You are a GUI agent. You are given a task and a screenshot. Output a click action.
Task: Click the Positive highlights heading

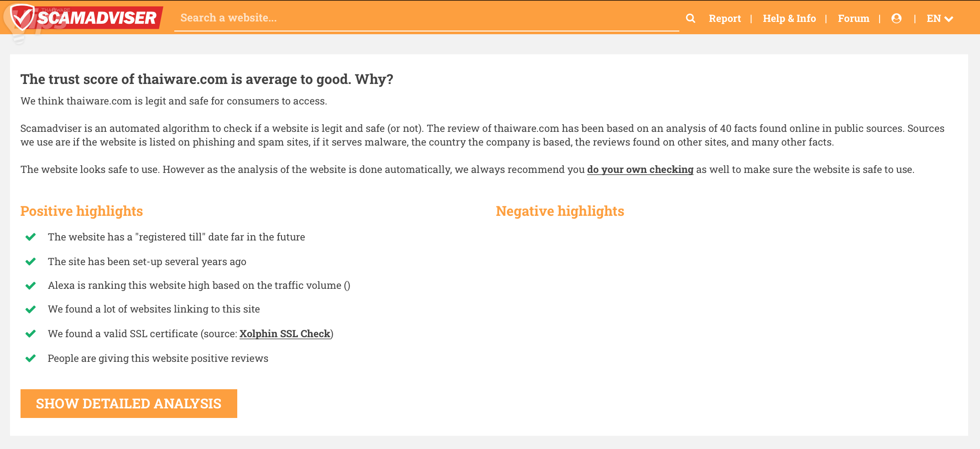click(x=82, y=211)
